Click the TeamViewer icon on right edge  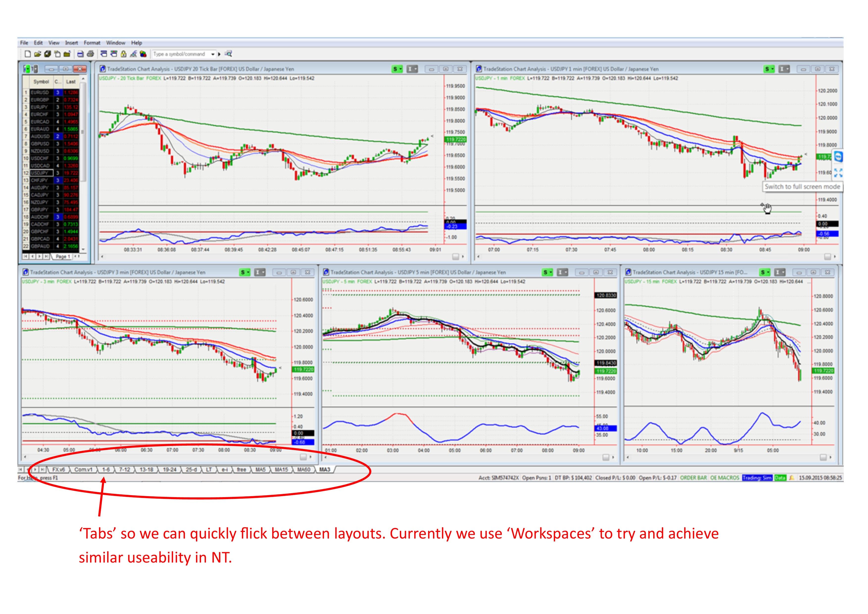point(839,157)
